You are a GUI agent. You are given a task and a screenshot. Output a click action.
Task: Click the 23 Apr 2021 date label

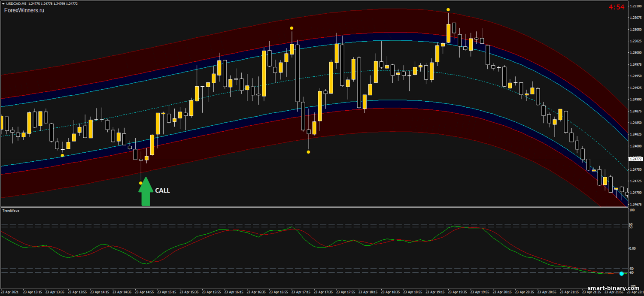point(10,292)
